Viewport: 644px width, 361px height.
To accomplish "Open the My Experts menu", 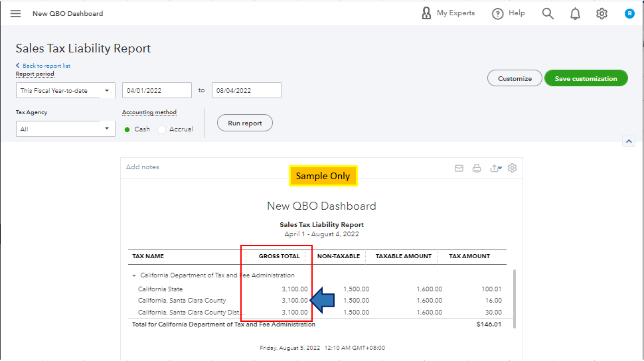I will (x=448, y=13).
